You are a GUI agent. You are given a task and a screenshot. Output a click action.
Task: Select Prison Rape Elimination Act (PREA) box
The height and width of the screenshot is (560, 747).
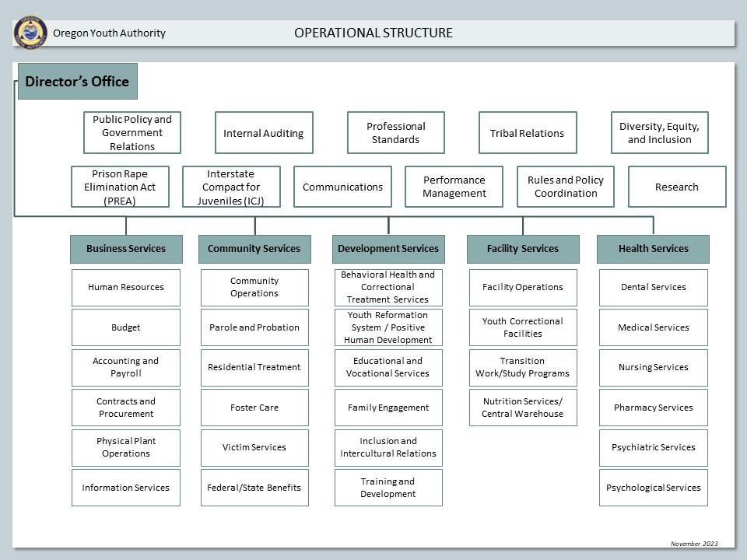pyautogui.click(x=120, y=187)
